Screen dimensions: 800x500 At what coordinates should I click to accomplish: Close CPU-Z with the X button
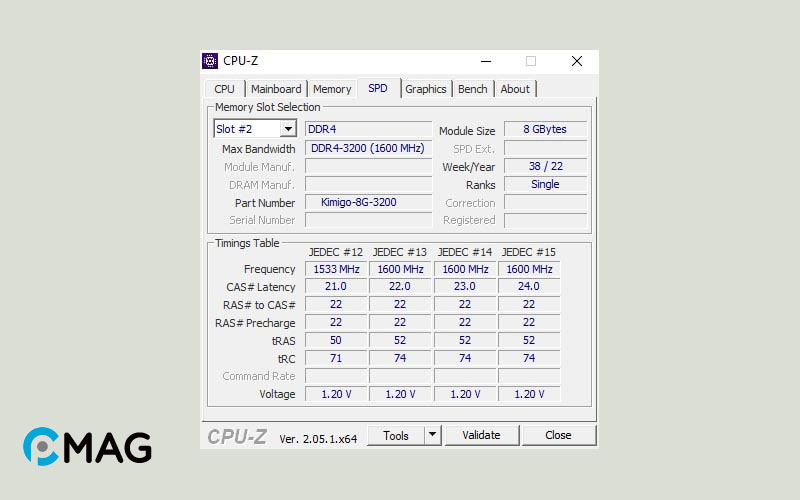[577, 61]
